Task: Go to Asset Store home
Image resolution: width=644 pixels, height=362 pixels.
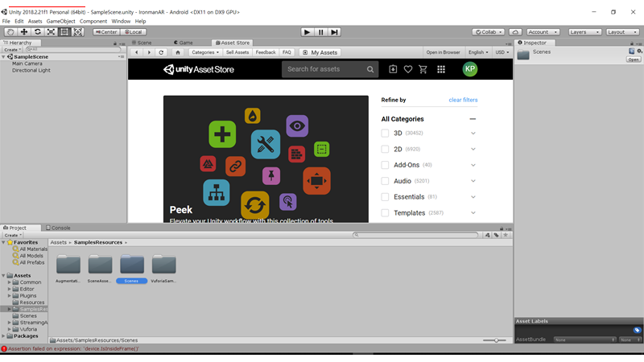Action: pyautogui.click(x=178, y=52)
